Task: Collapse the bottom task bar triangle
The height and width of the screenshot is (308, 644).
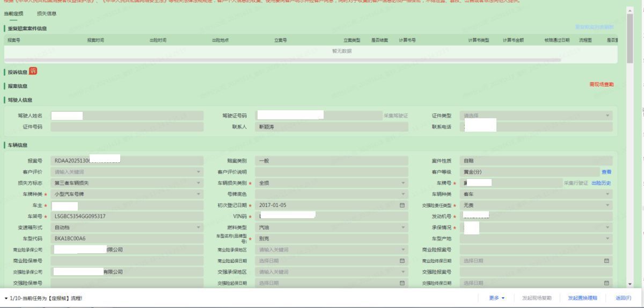Action: (6, 298)
